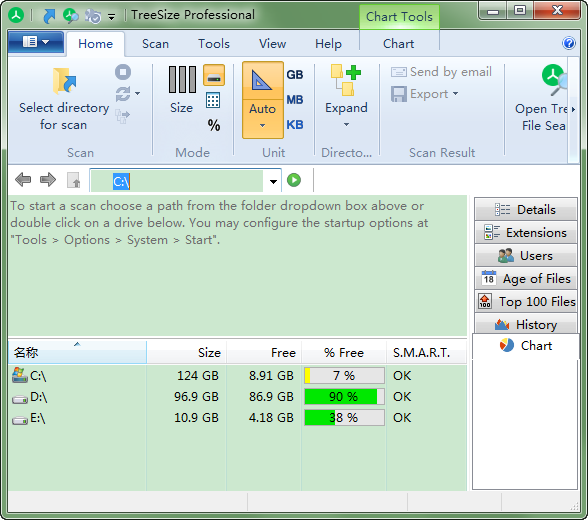
Task: Click the TreeSize application logo icon
Action: 16,15
